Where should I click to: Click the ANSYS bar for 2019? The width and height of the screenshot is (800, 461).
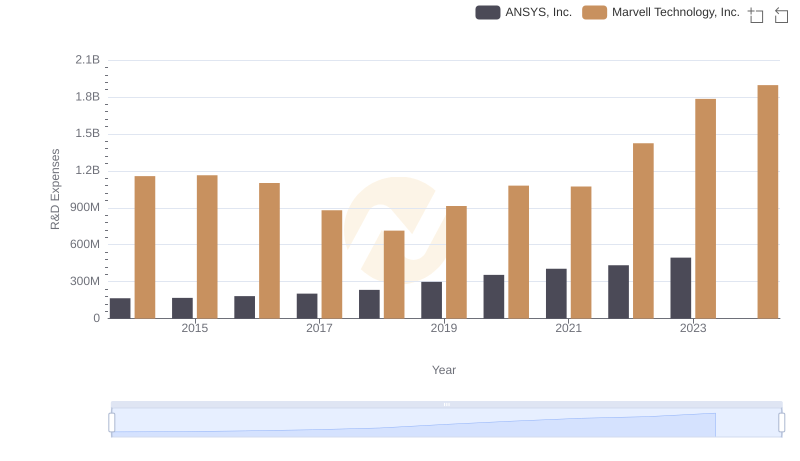pyautogui.click(x=432, y=300)
